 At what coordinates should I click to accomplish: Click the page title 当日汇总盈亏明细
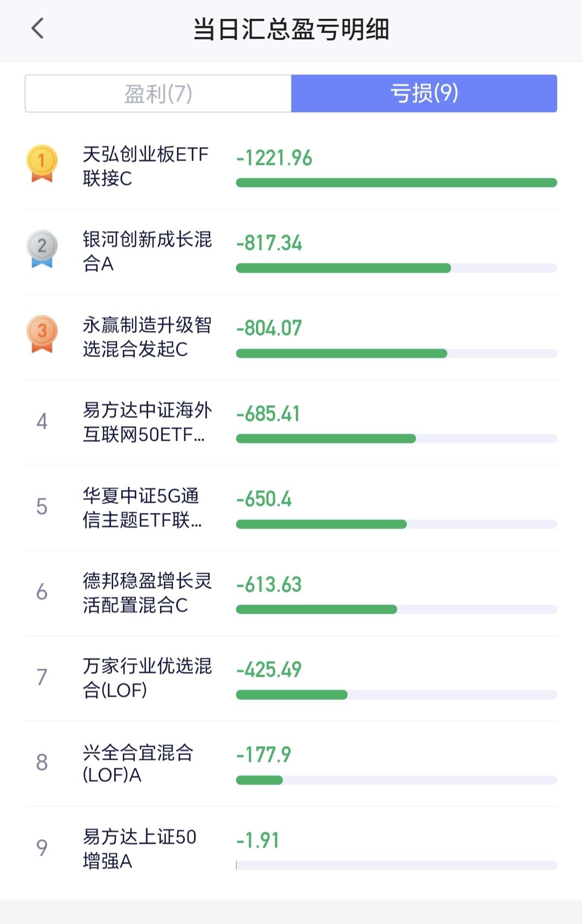click(291, 29)
